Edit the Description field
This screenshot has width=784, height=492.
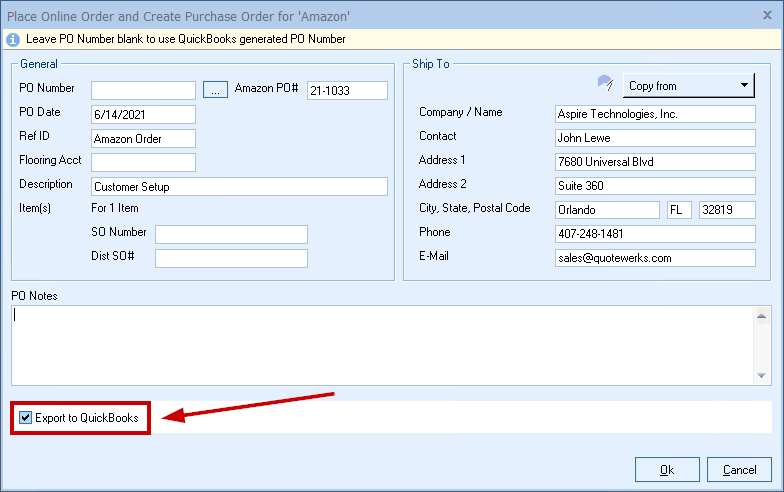point(238,186)
